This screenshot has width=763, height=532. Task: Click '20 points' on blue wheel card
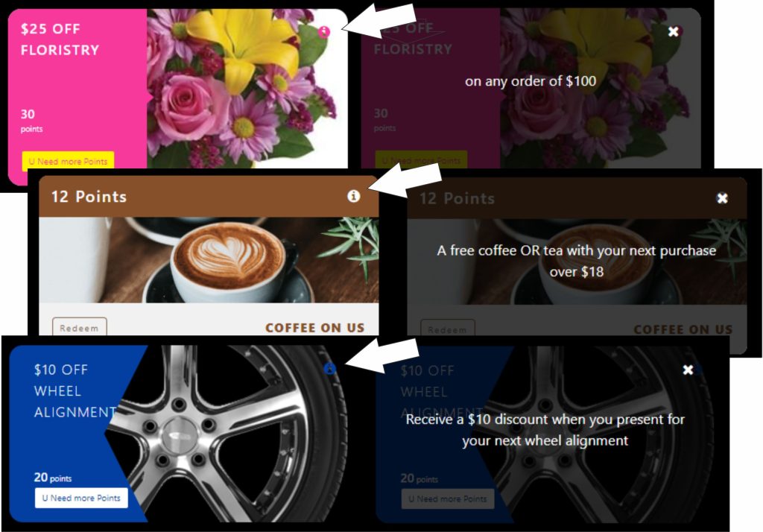click(x=53, y=478)
